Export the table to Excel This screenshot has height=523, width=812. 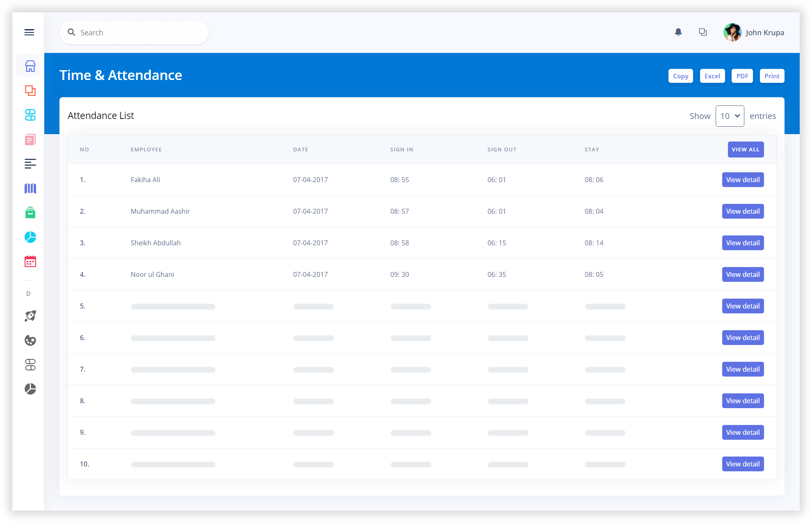click(x=712, y=76)
